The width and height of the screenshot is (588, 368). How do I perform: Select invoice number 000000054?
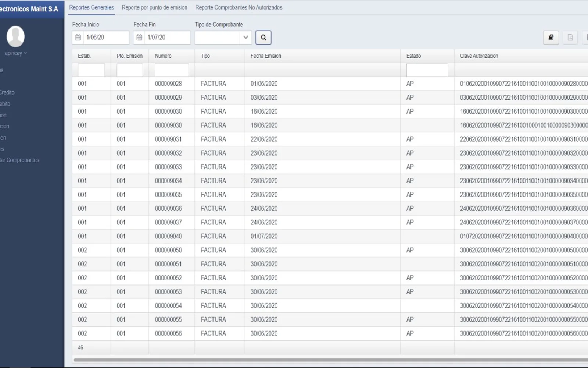pyautogui.click(x=168, y=305)
